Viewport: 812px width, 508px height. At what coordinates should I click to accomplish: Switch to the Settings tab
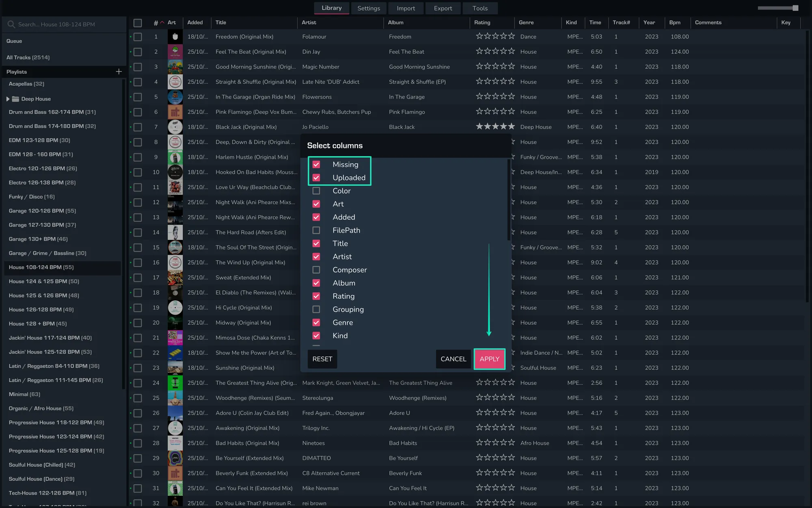(x=368, y=8)
